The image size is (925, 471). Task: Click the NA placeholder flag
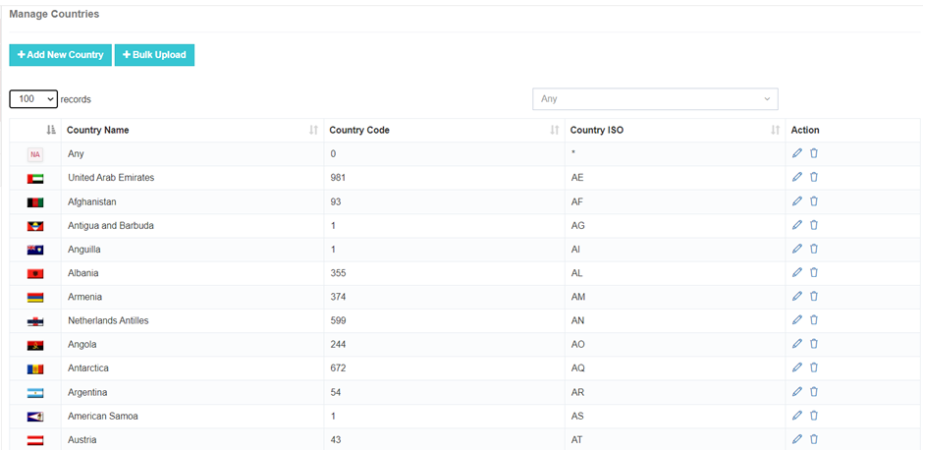coord(35,155)
